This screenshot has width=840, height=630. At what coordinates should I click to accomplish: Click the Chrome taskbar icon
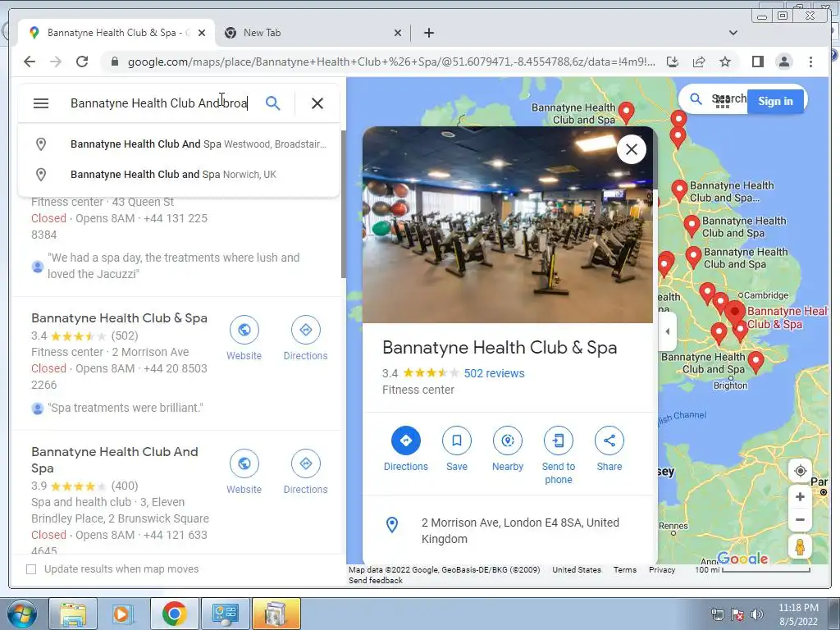point(174,614)
